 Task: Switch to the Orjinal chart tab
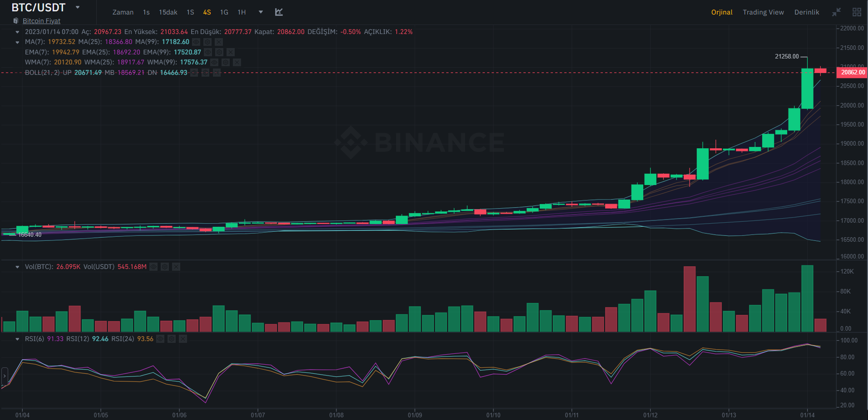722,12
